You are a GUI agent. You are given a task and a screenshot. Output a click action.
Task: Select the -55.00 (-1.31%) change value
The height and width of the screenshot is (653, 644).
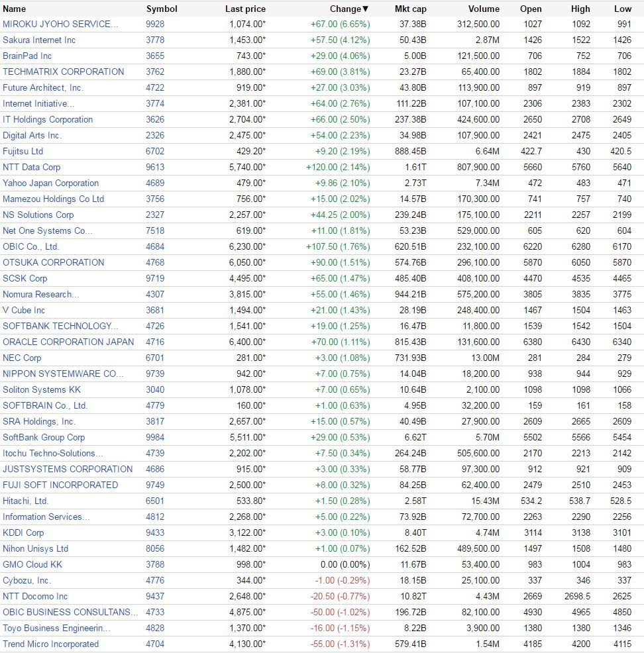pos(341,644)
